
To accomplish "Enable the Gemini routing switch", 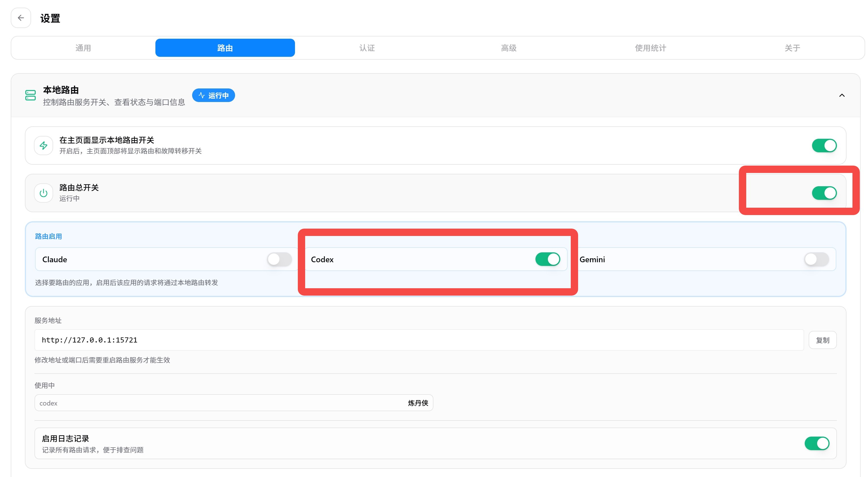I will tap(817, 259).
